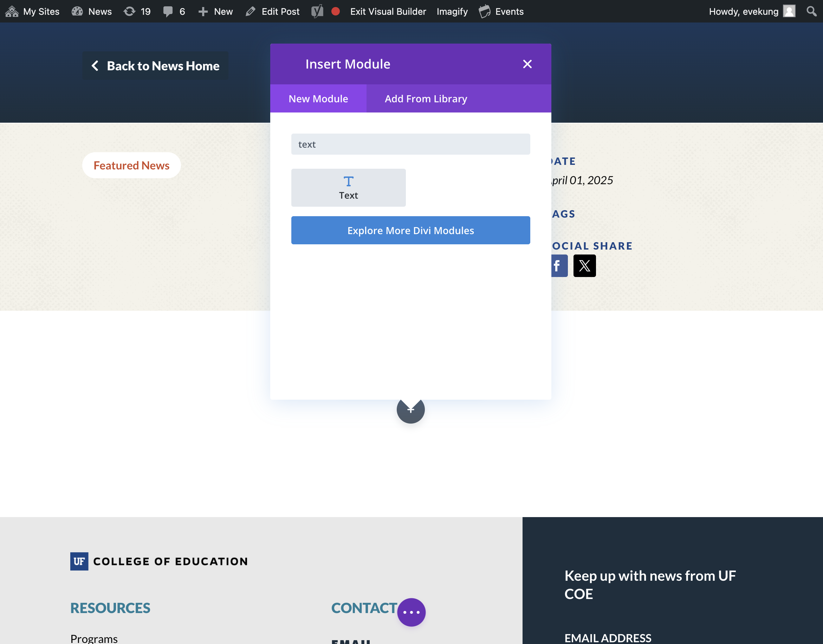Open My Sites menu in admin bar

coord(32,11)
